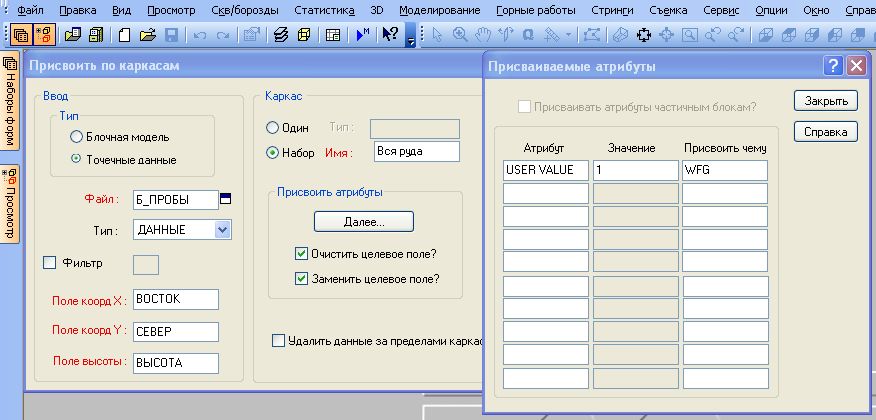Click the black zoom extents arrows icon
The width and height of the screenshot is (876, 420).
click(x=644, y=35)
